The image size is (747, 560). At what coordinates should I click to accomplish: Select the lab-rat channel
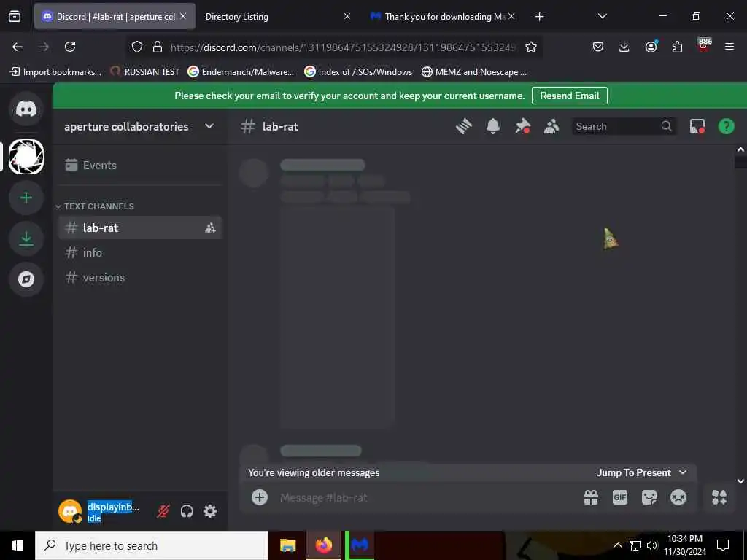point(139,227)
